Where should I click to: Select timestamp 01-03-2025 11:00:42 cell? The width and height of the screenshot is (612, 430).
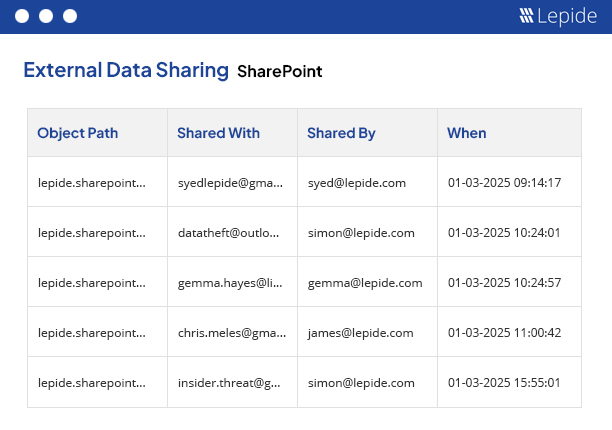point(505,333)
